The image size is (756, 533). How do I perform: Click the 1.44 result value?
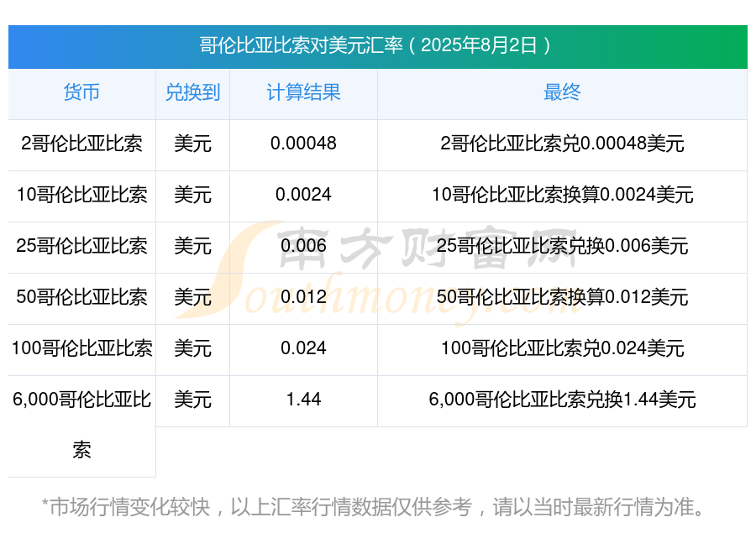point(303,400)
